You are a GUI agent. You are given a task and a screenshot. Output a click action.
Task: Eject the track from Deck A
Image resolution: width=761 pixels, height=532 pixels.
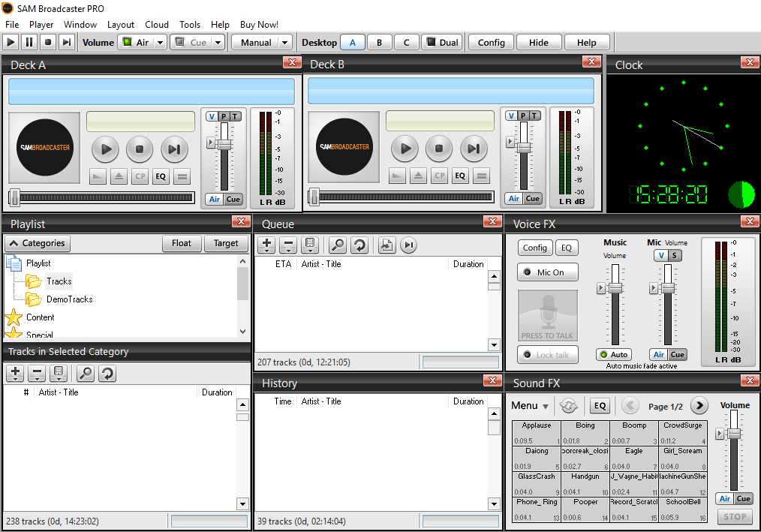pyautogui.click(x=119, y=176)
